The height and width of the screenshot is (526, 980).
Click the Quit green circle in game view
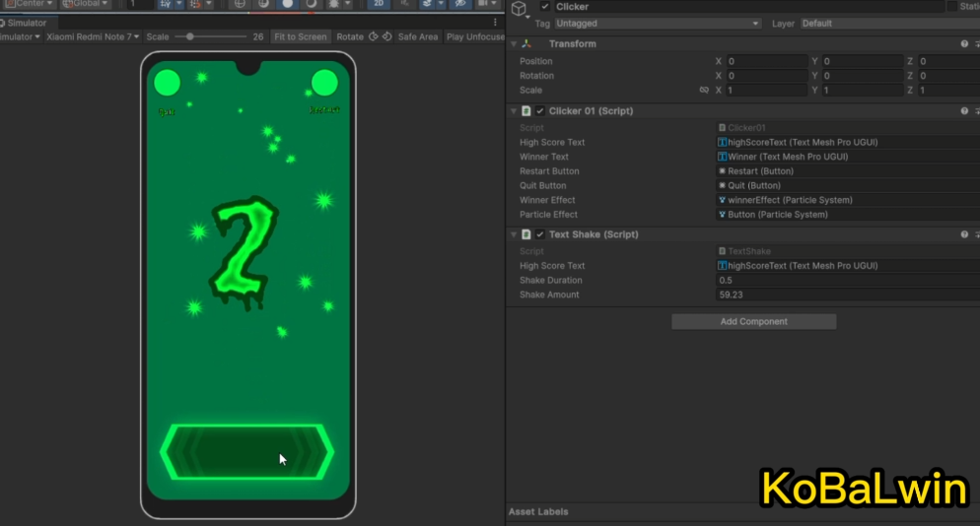pos(167,83)
